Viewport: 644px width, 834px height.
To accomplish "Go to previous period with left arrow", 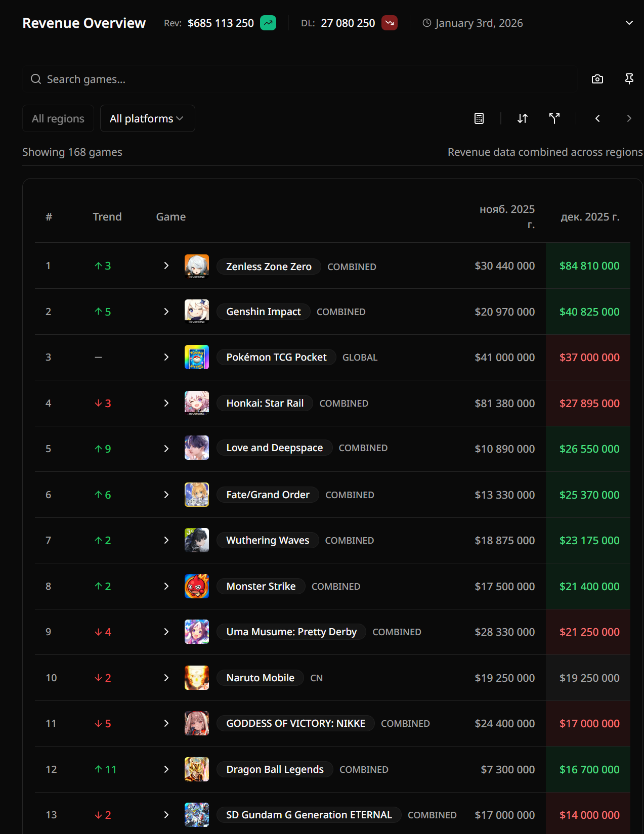I will click(597, 118).
